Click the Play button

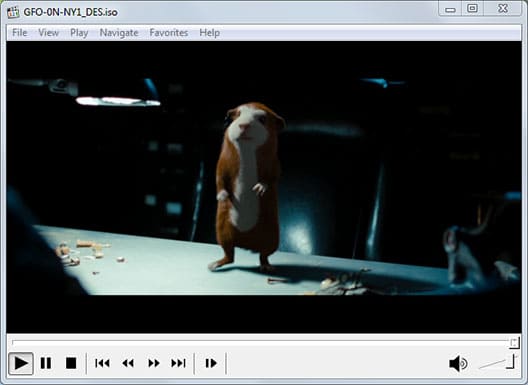point(21,363)
